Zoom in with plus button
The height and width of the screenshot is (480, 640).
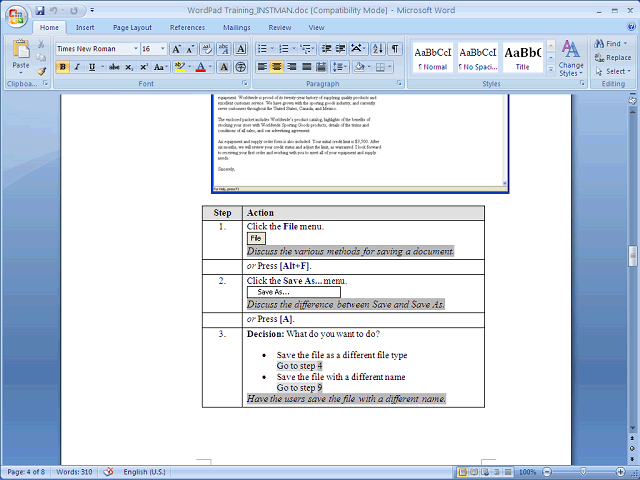coord(620,472)
